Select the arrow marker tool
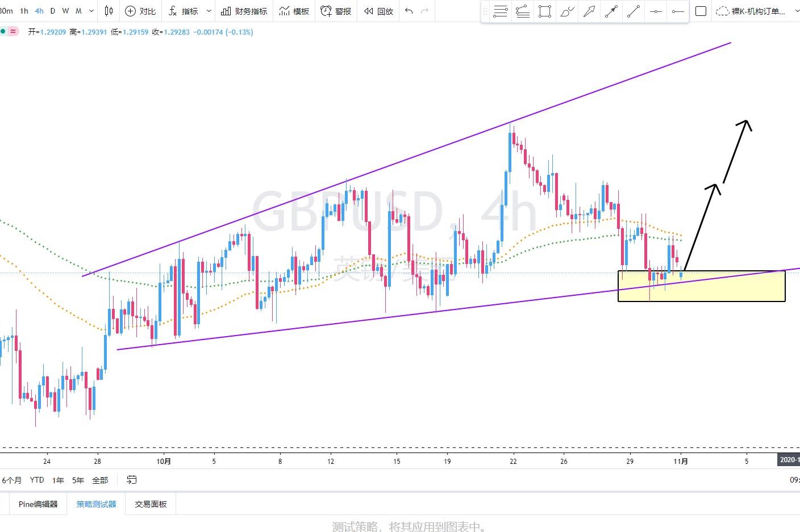800x532 pixels. [589, 11]
